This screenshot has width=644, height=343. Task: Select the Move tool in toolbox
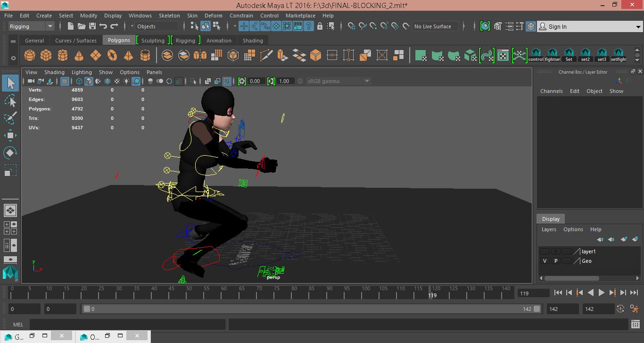10,135
